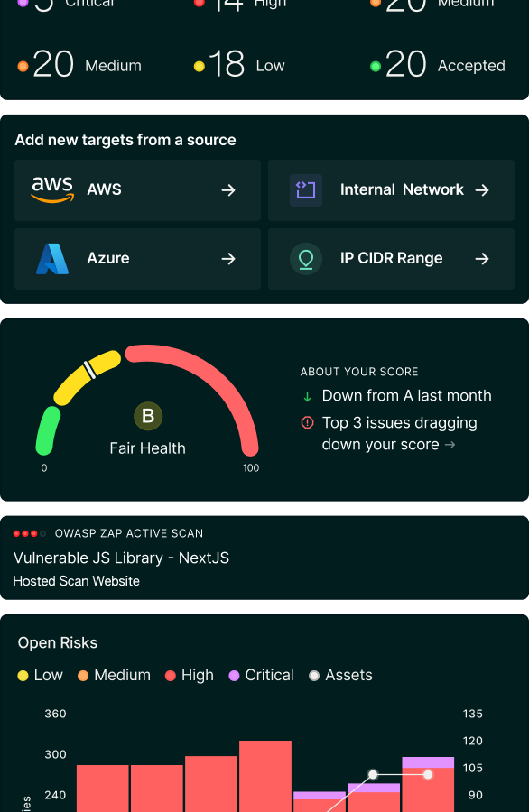
Task: Click the warning icon next to Top 3 issues
Action: coord(308,422)
